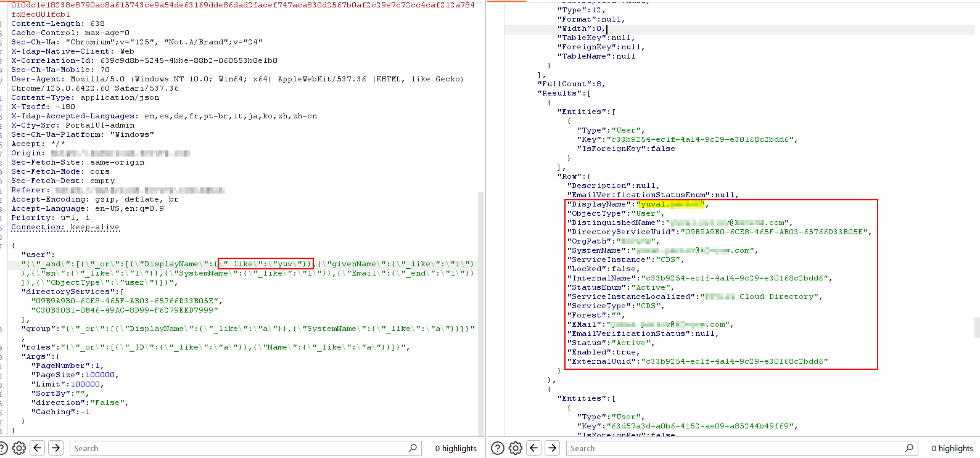Screen dimensions: 980x458
Task: Click "PageNumber":1 in request body
Action: [x=68, y=366]
